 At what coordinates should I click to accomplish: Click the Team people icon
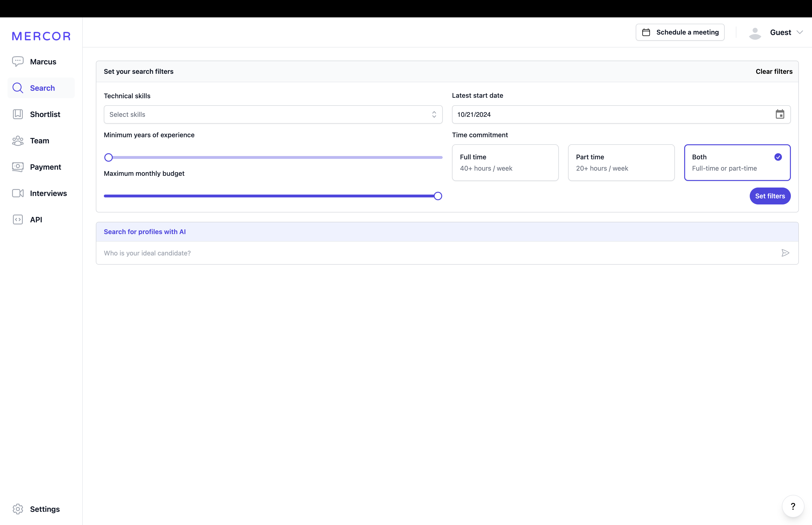18,141
